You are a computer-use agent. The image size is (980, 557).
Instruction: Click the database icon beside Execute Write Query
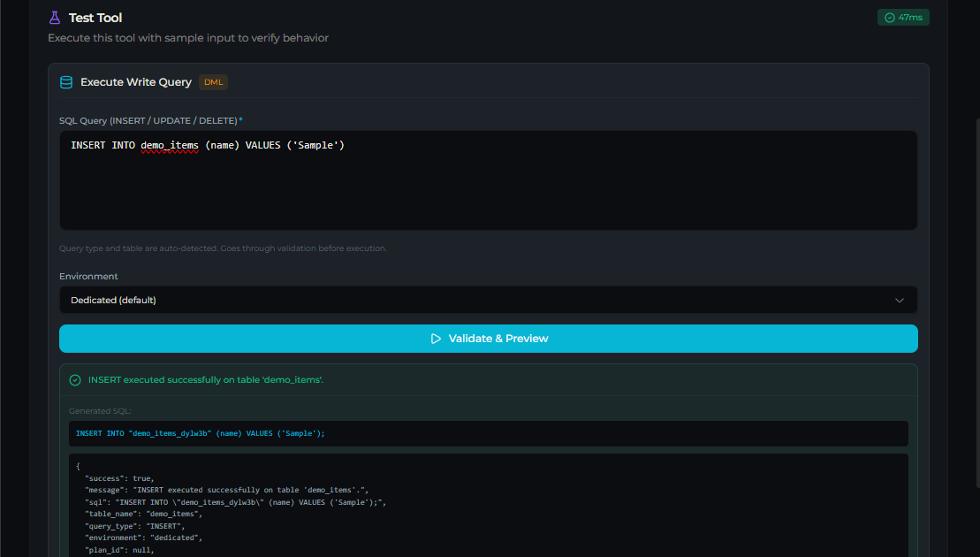click(66, 82)
